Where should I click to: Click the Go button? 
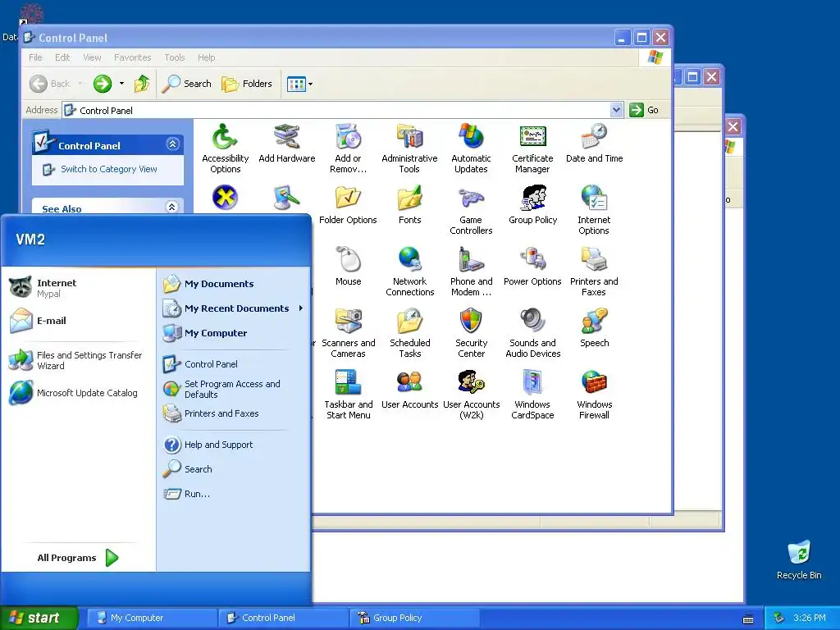pos(645,110)
